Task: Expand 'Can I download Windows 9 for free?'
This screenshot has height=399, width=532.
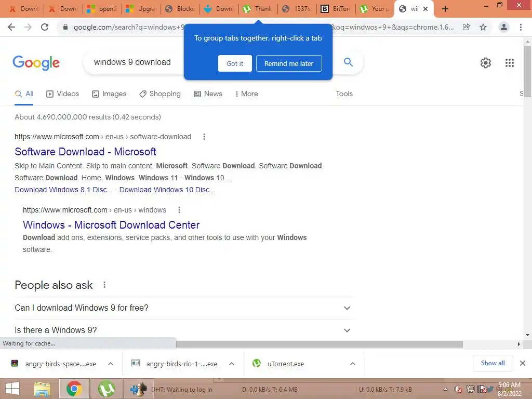Action: [184, 308]
